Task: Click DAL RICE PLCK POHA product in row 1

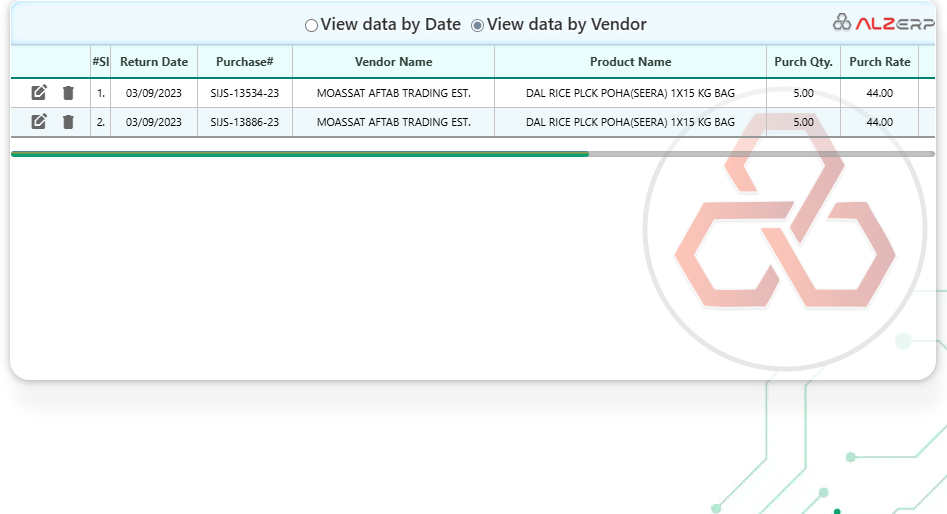Action: [x=631, y=93]
